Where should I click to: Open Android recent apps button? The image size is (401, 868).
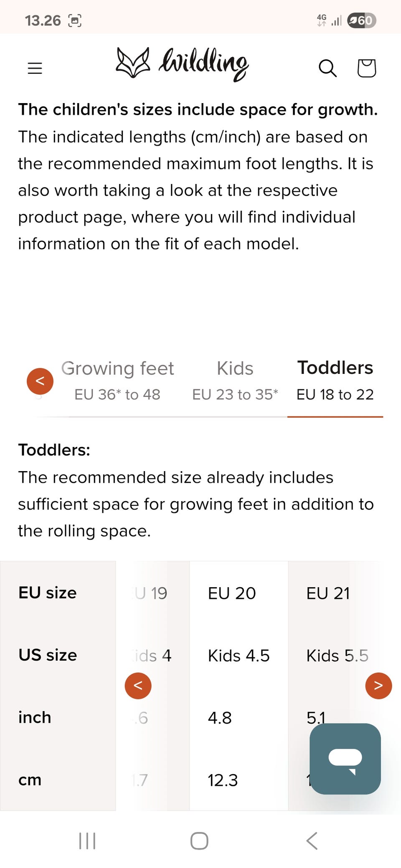click(87, 840)
